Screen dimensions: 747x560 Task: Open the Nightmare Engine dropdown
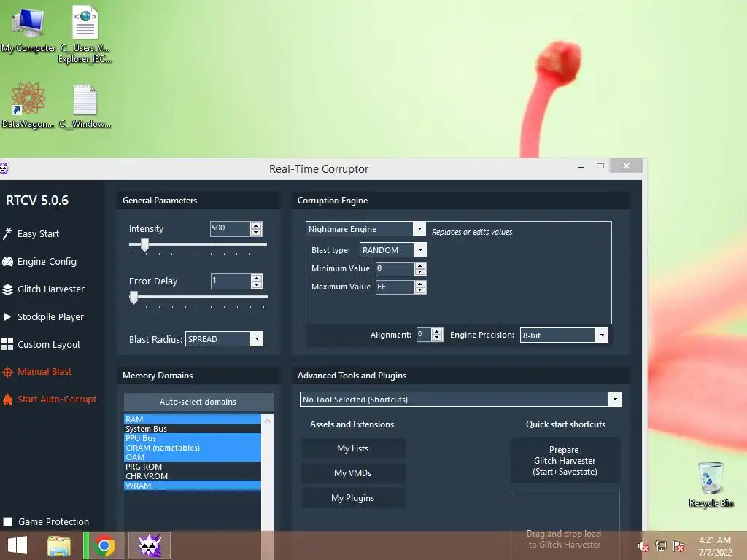click(x=419, y=228)
